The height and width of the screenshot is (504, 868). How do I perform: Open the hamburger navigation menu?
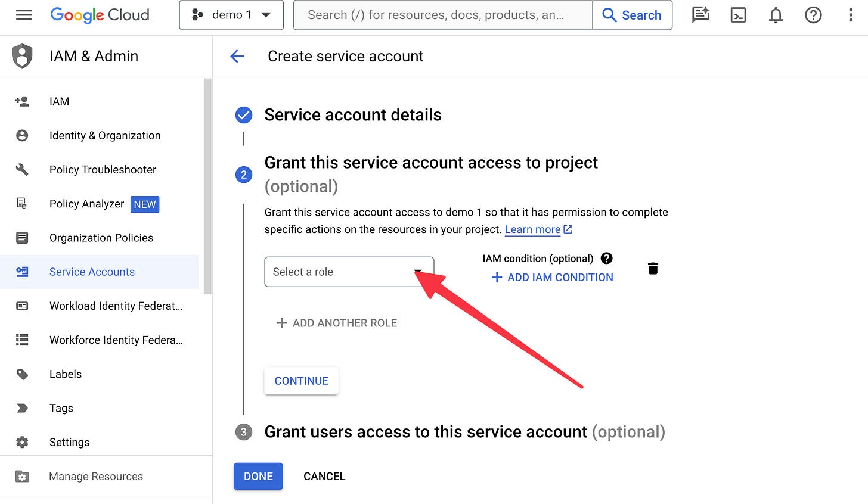[x=24, y=15]
